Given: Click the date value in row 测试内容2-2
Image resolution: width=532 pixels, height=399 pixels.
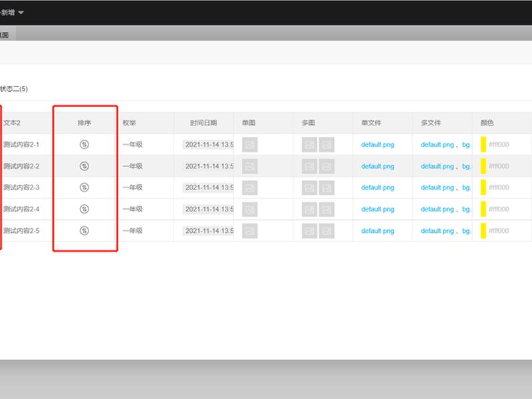Looking at the screenshot, I should 209,166.
